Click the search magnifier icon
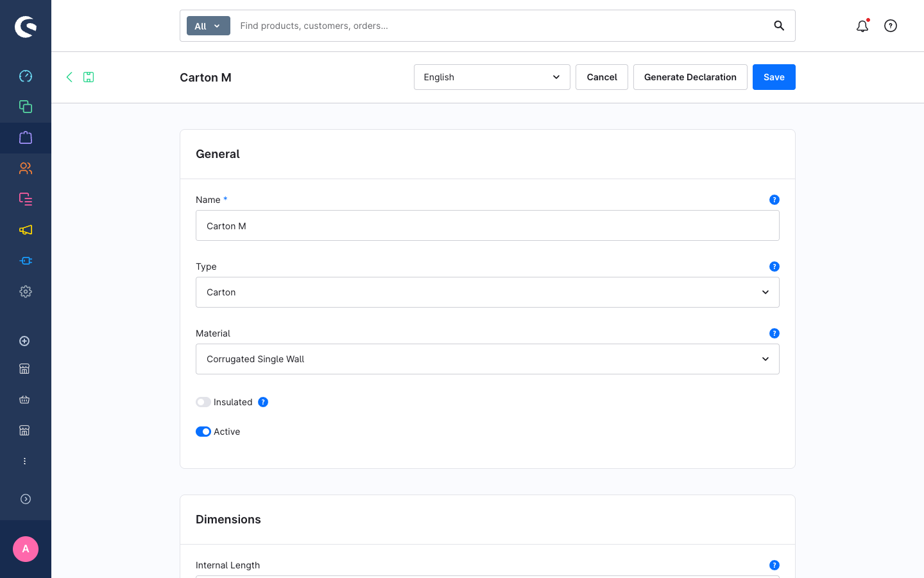 [x=779, y=26]
